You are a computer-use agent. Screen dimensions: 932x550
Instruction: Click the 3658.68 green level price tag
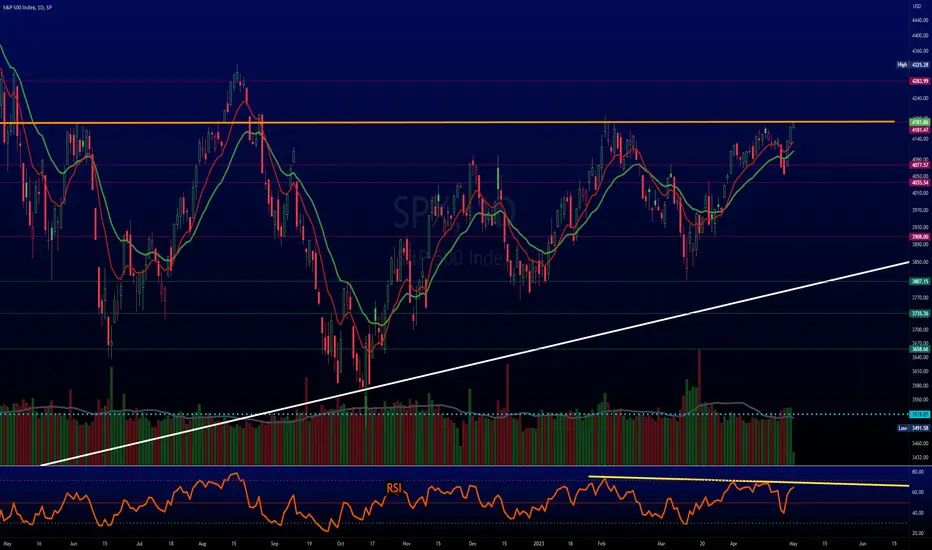(920, 349)
